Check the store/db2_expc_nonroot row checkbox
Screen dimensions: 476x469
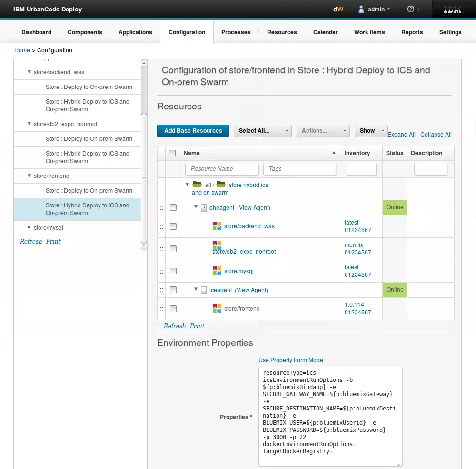pos(173,249)
